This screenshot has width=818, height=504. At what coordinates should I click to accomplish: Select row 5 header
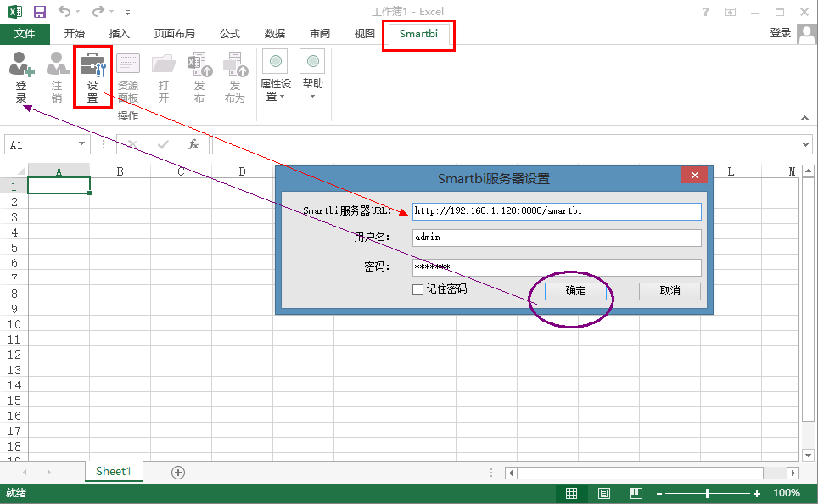point(14,248)
